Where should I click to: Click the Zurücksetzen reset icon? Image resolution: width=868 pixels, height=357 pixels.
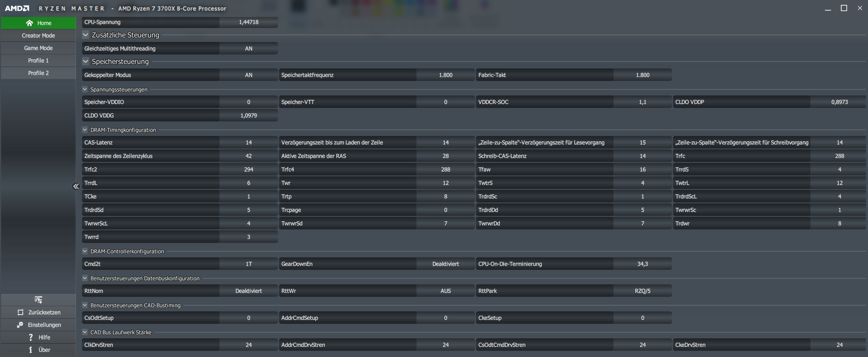pos(20,312)
